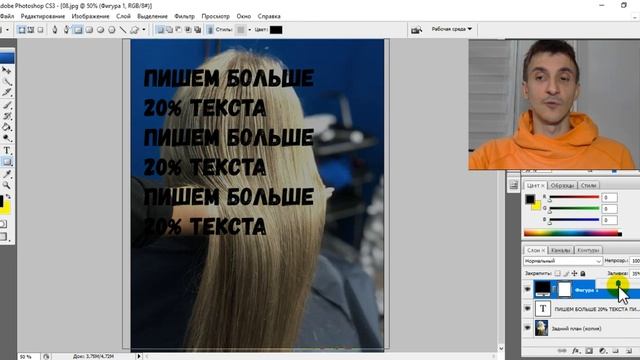This screenshot has height=360, width=640.
Task: Select the Eyedropper tool in toolbox
Action: coord(7,174)
